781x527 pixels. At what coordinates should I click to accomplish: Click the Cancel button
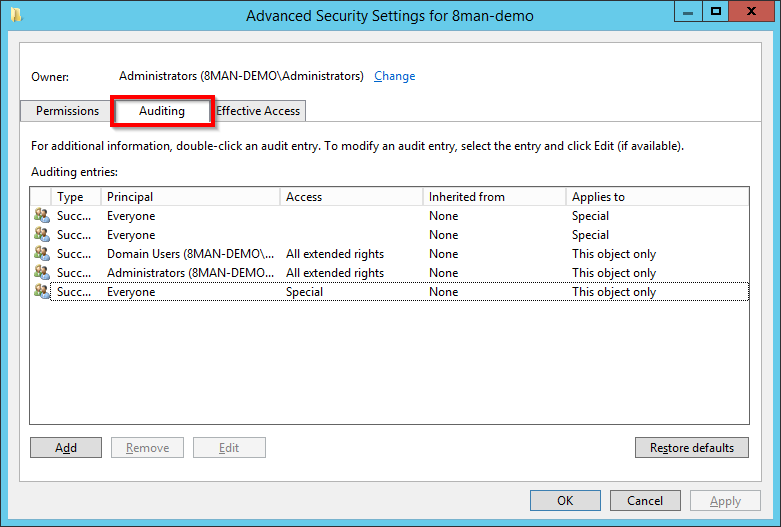coord(645,501)
